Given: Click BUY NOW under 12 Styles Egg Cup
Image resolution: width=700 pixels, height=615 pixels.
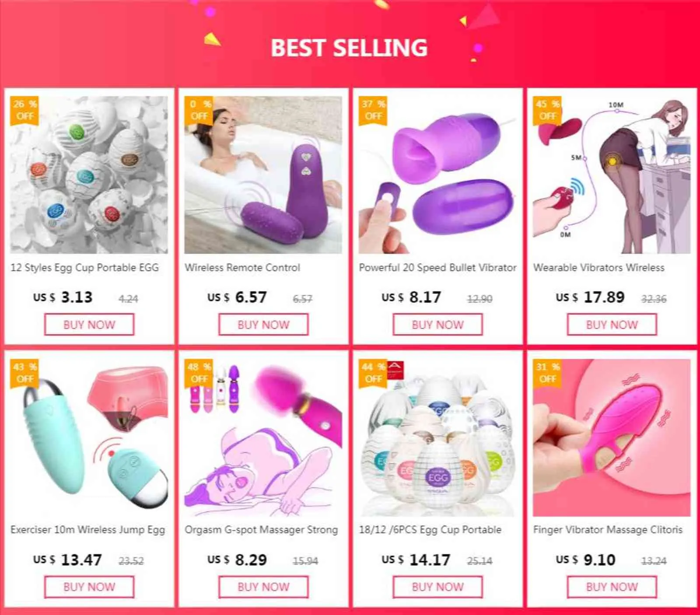Looking at the screenshot, I should [89, 325].
